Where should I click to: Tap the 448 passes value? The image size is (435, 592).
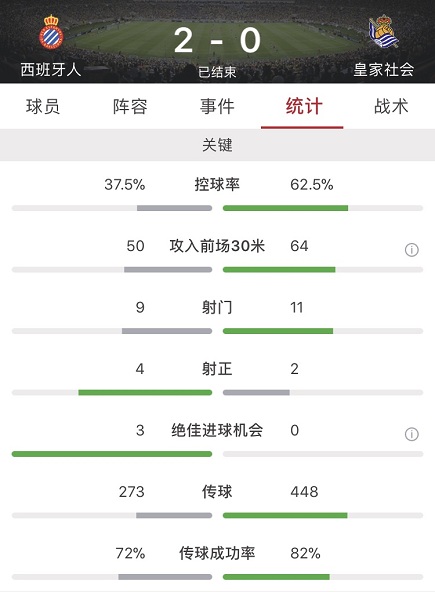(x=304, y=492)
